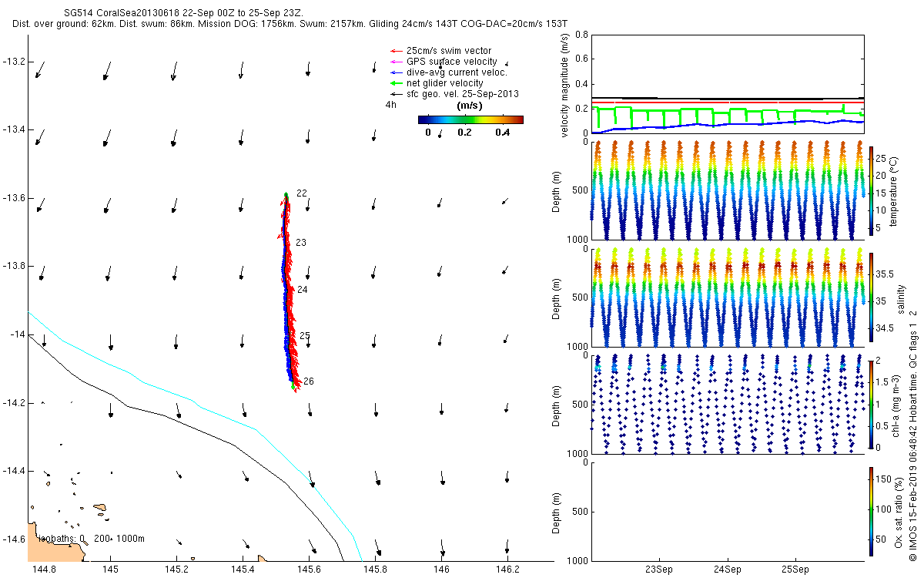Click the Ox. sat. ratio colorbar
The image size is (924, 578).
pyautogui.click(x=872, y=511)
